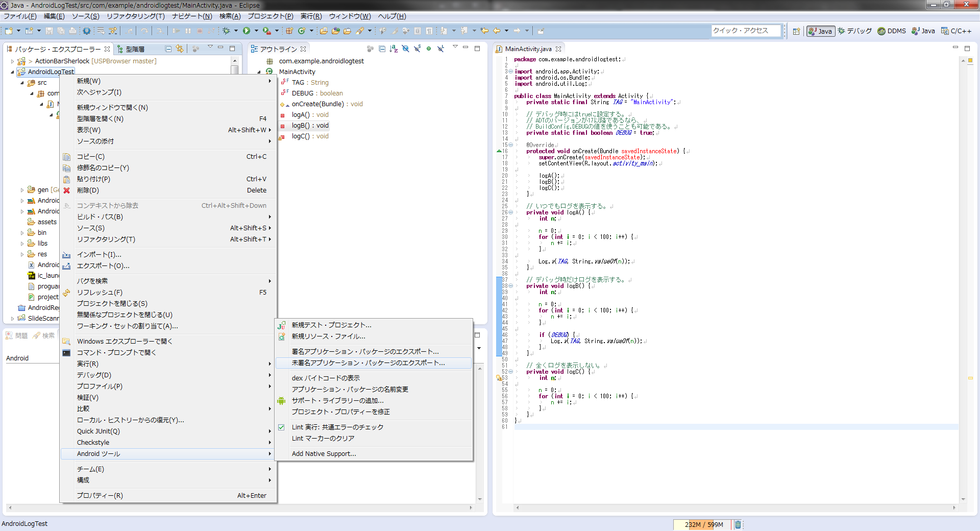This screenshot has width=980, height=531.
Task: Select logB() method in Outline
Action: coord(310,126)
